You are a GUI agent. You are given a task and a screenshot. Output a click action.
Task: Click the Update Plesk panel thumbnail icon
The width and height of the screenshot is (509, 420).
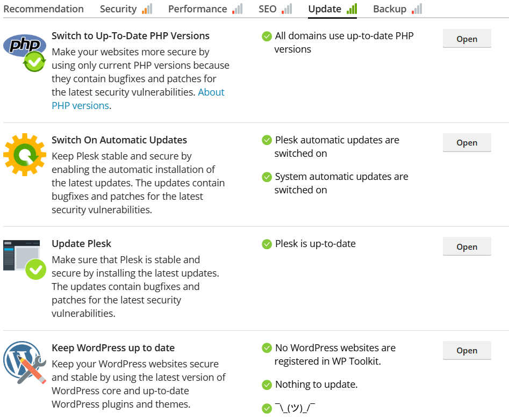click(x=25, y=259)
